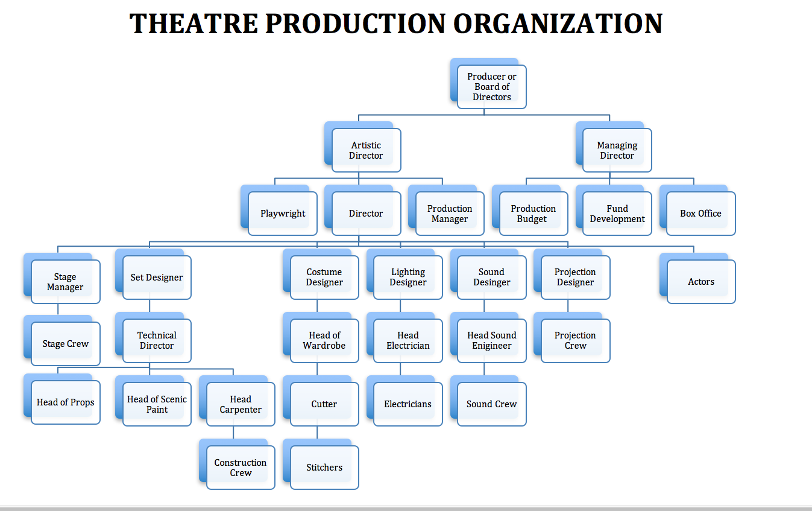Select the Technical Director node
This screenshot has height=511, width=812.
pos(157,341)
